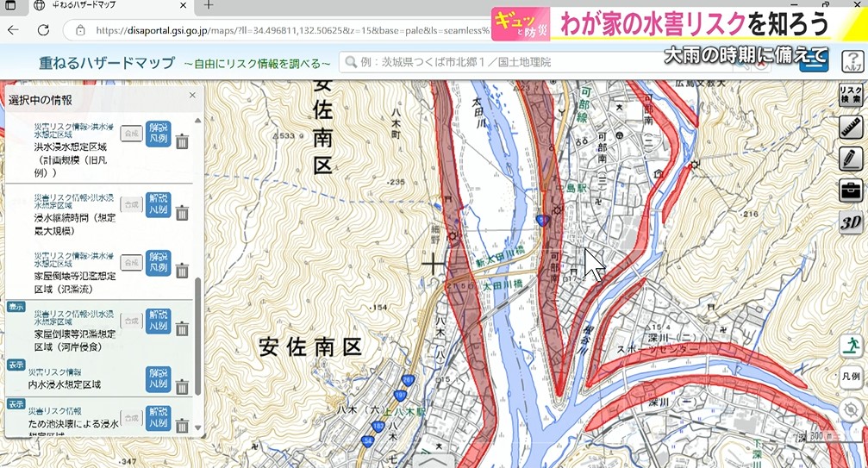Open 解説凡例 for 家屋倒壊(河岸侵食)
Screen dimensions: 868x468
(159, 321)
